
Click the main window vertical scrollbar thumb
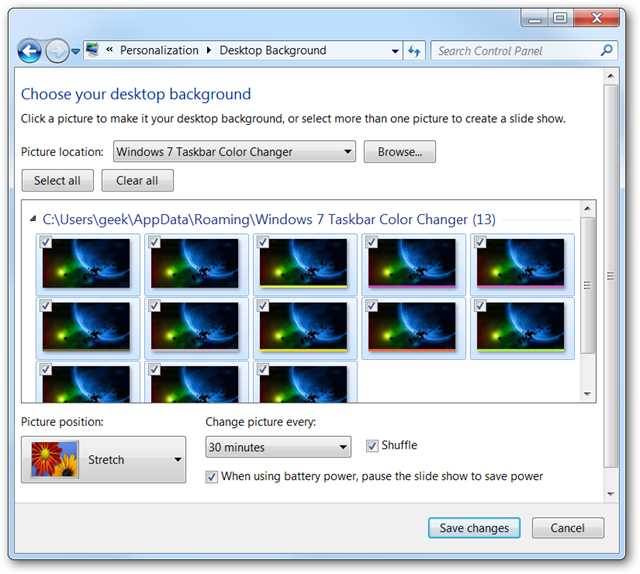pos(611,276)
